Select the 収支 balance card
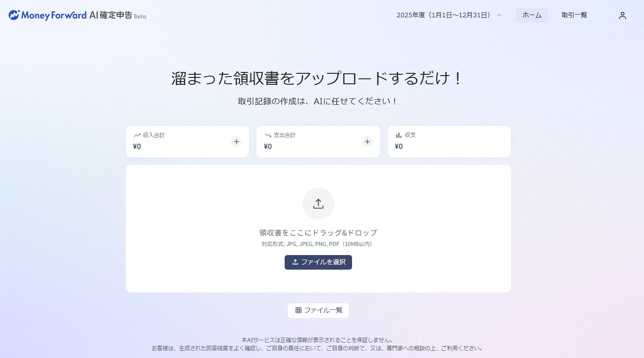The image size is (644, 358). [x=449, y=142]
